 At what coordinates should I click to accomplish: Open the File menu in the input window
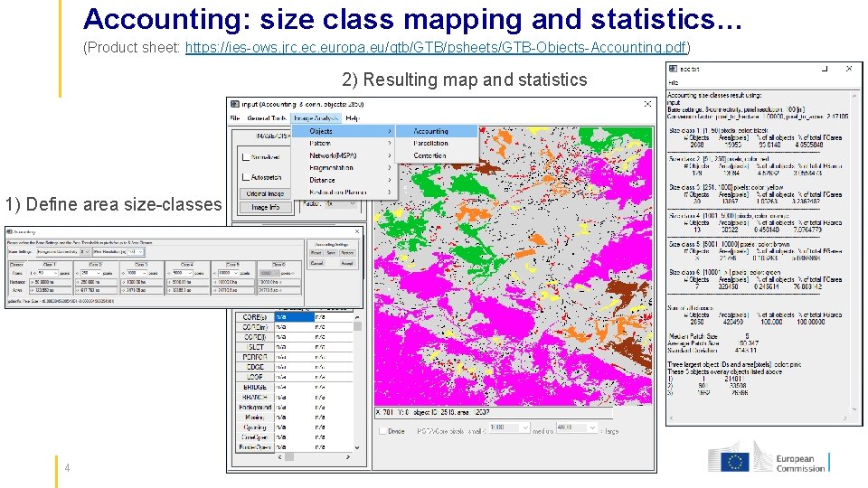click(x=235, y=117)
